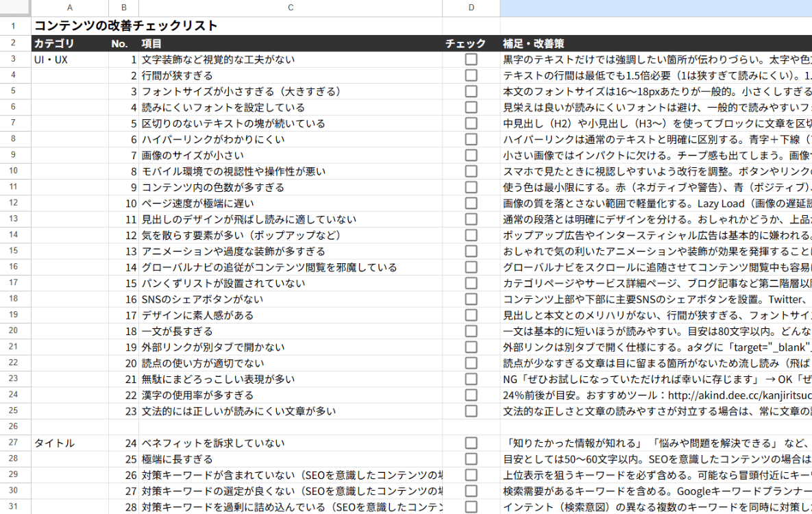
Task: Check the box for ベネフィットを訴求していない
Action: (x=471, y=443)
